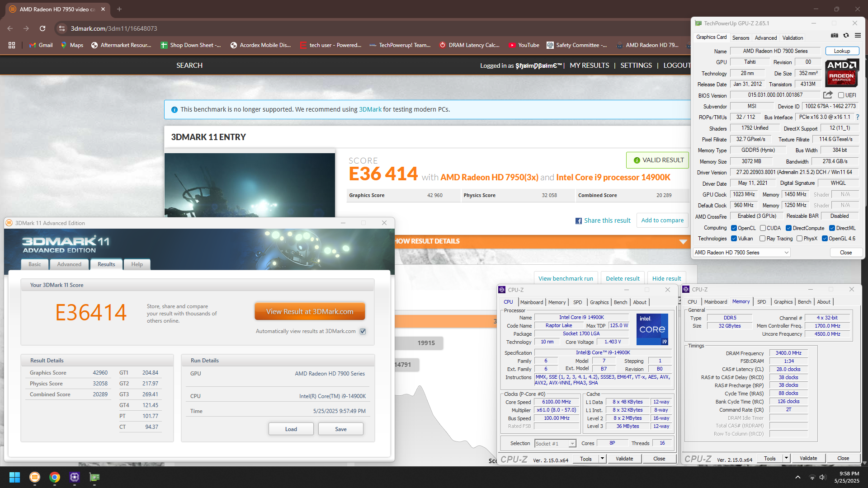Click the browser address bar URL
The image size is (868, 488).
[114, 28]
